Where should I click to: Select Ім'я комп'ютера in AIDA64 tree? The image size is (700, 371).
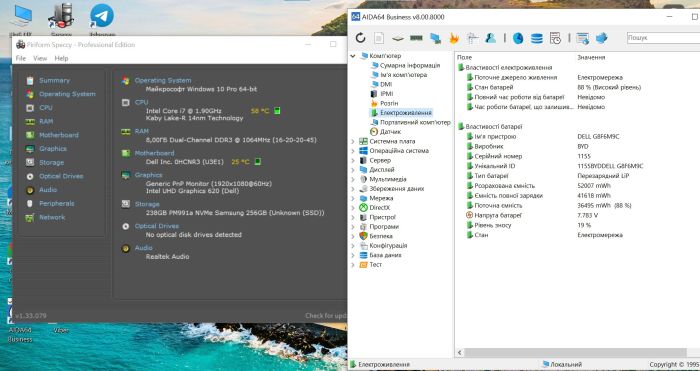[x=403, y=75]
